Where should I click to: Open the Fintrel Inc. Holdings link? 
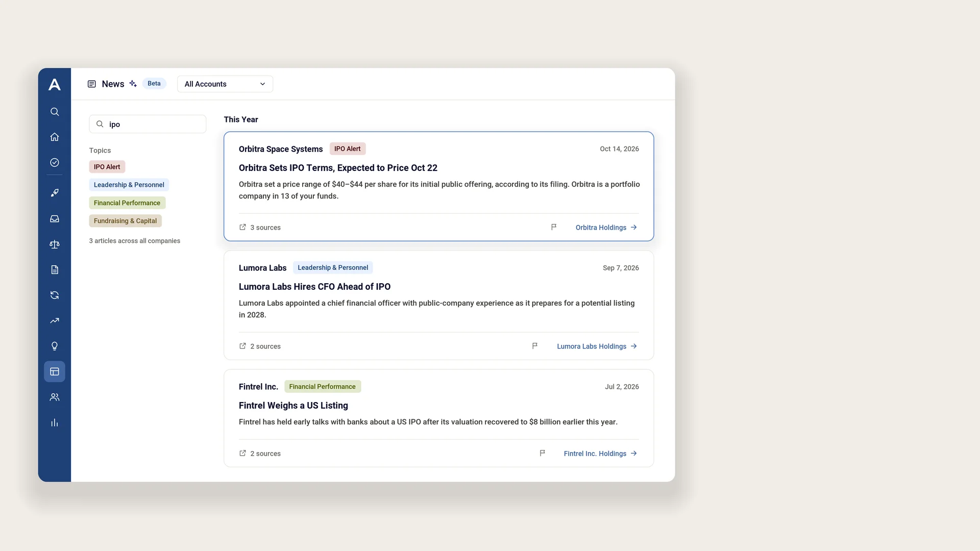click(601, 454)
